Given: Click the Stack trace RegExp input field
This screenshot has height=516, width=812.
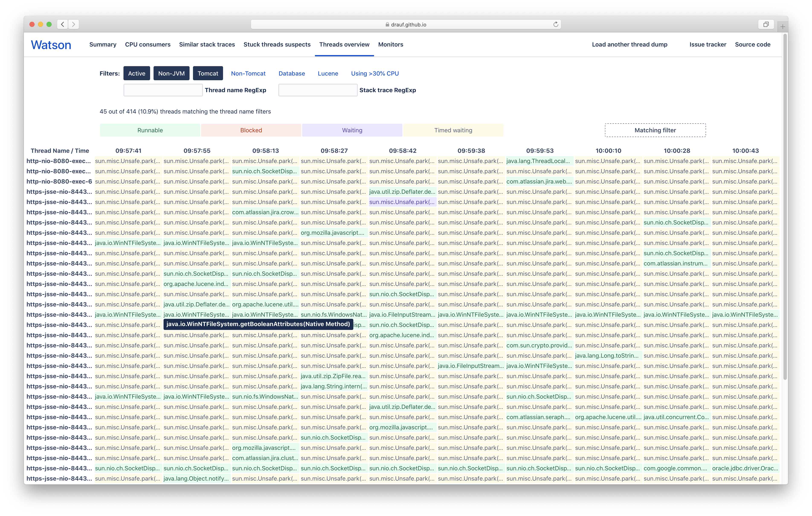Looking at the screenshot, I should coord(318,90).
